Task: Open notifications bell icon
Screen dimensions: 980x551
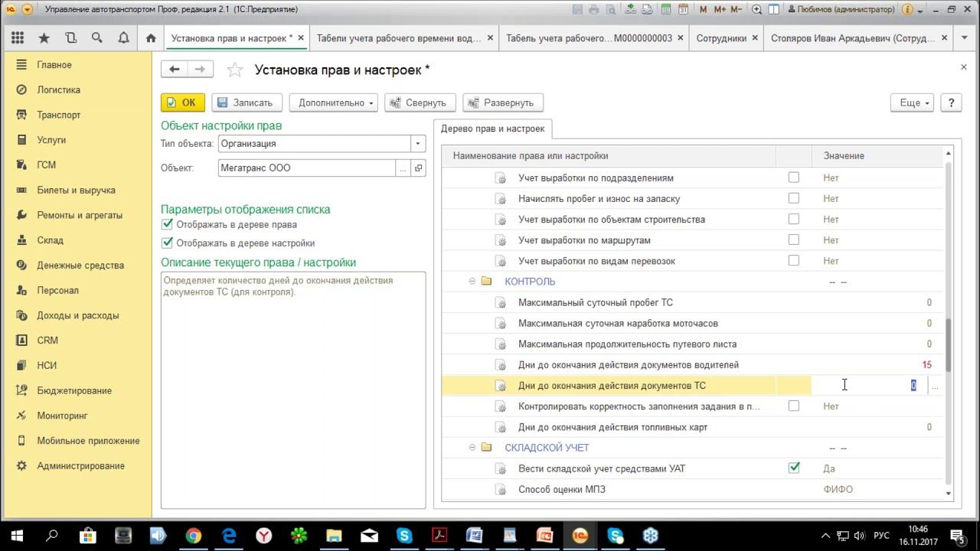Action: click(x=123, y=38)
